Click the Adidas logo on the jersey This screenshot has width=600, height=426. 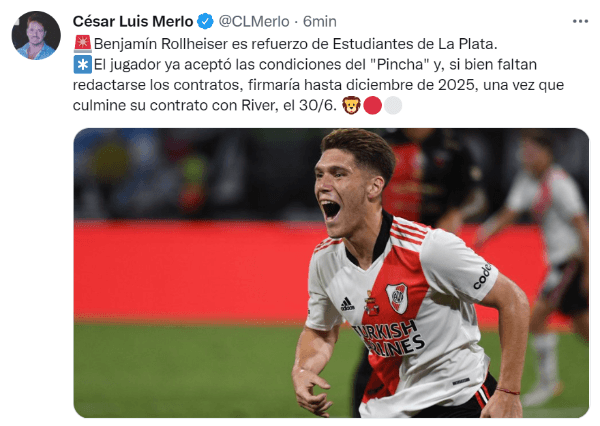347,304
